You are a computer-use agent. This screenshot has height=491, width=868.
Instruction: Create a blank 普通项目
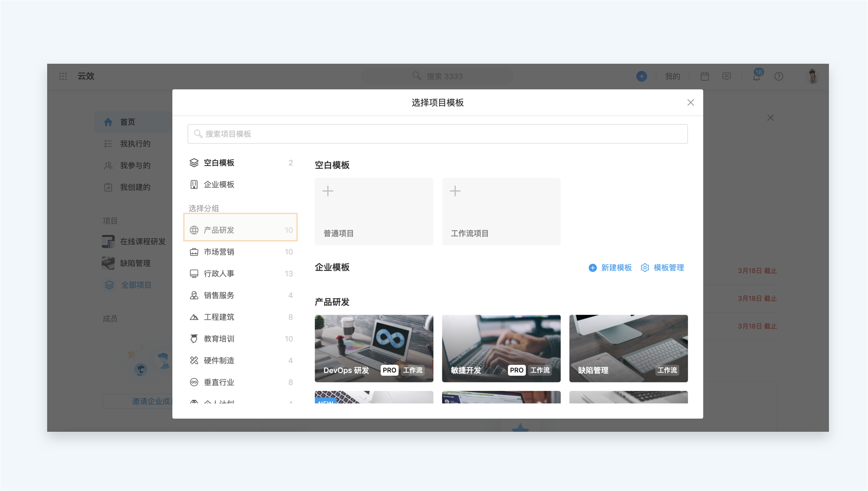(x=374, y=211)
